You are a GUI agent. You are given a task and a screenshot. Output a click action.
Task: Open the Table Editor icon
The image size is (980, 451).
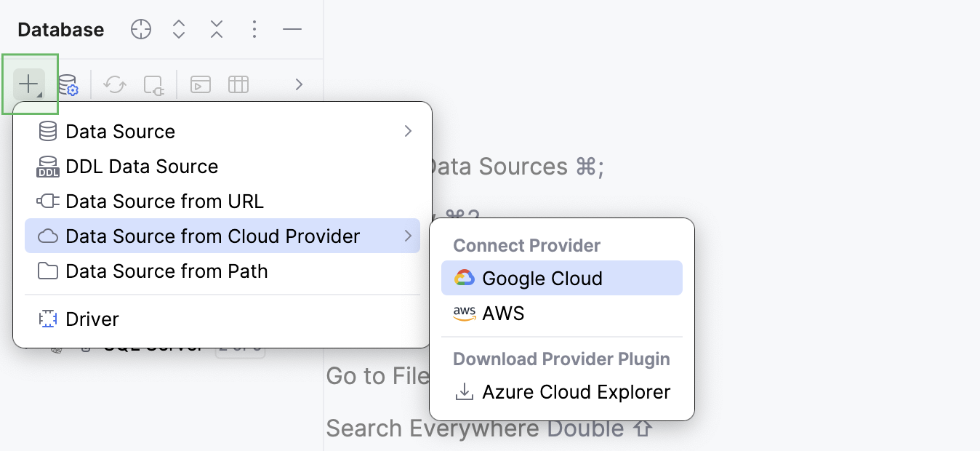tap(239, 84)
